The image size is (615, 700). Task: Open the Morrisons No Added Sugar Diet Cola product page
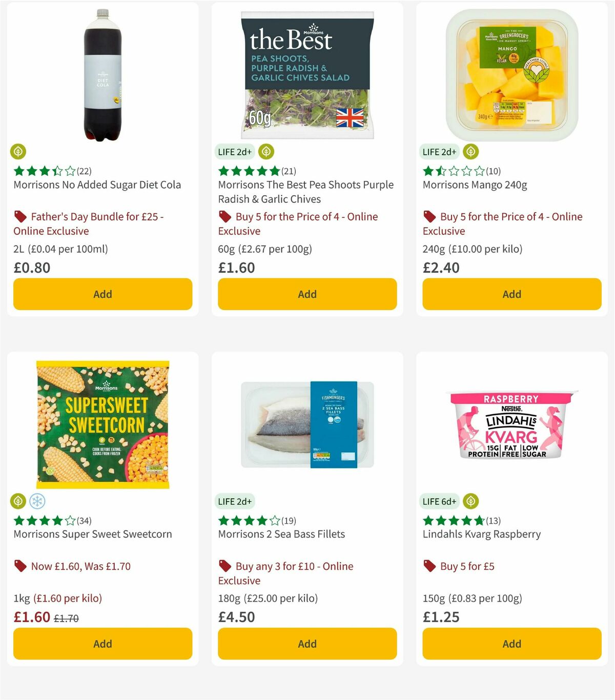pos(96,184)
